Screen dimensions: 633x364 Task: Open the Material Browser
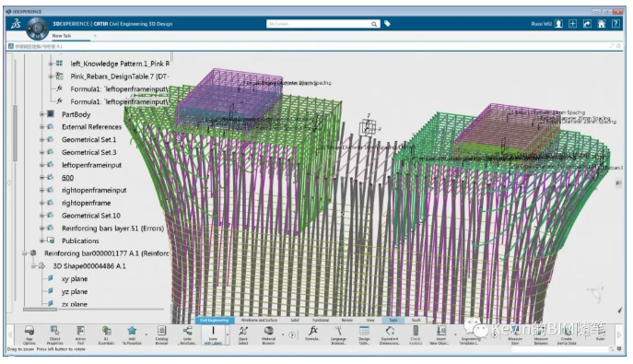coord(268,335)
